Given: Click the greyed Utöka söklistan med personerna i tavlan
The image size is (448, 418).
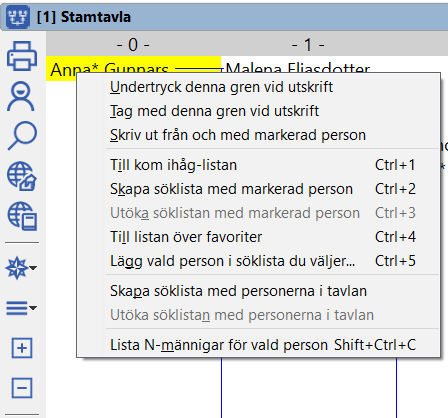Looking at the screenshot, I should [258, 315].
